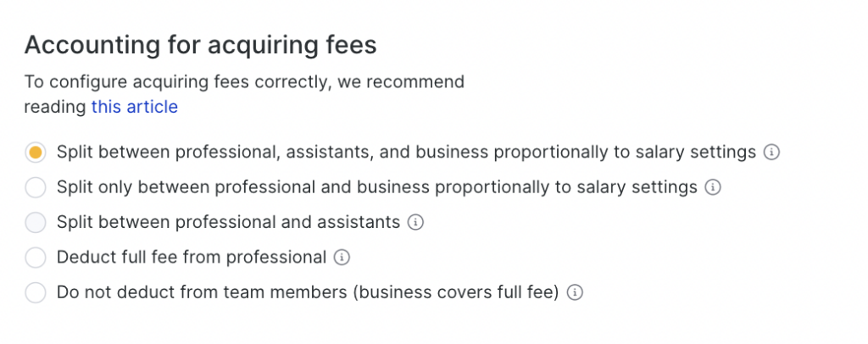This screenshot has height=344, width=868.
Task: Show info for business covers full fee
Action: [x=575, y=293]
